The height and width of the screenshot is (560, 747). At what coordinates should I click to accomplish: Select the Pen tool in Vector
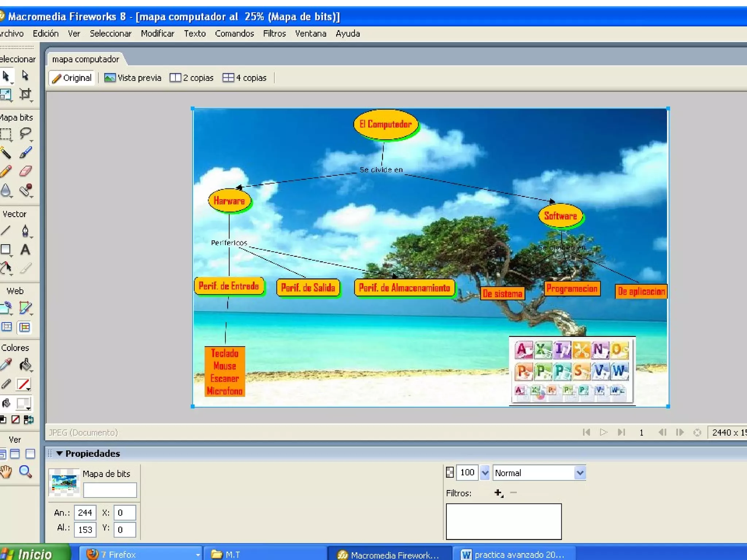click(x=25, y=231)
